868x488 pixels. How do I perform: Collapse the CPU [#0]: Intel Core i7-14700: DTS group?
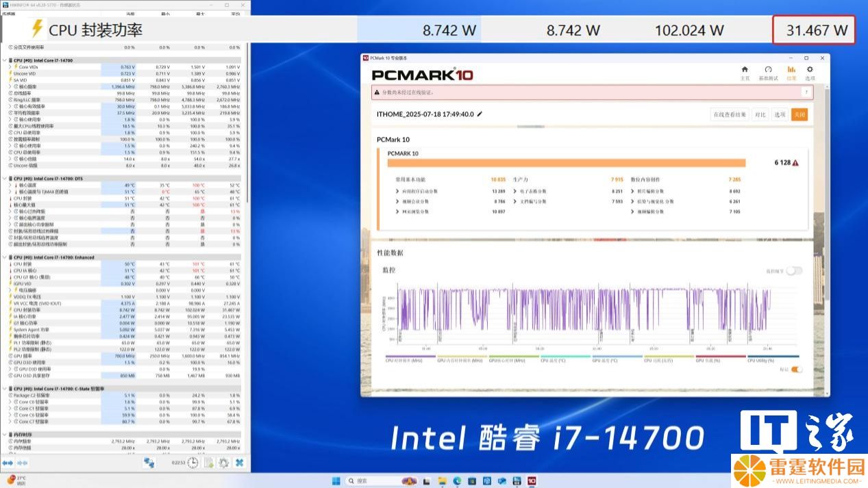point(4,179)
